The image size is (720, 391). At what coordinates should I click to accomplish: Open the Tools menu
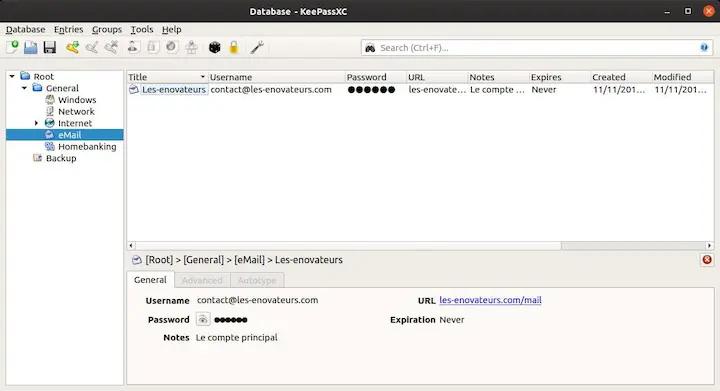tap(142, 29)
